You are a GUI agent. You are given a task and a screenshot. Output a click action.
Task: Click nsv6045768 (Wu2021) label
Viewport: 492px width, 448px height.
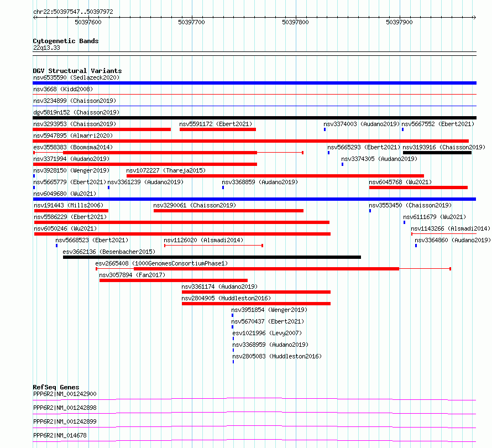[x=400, y=182]
